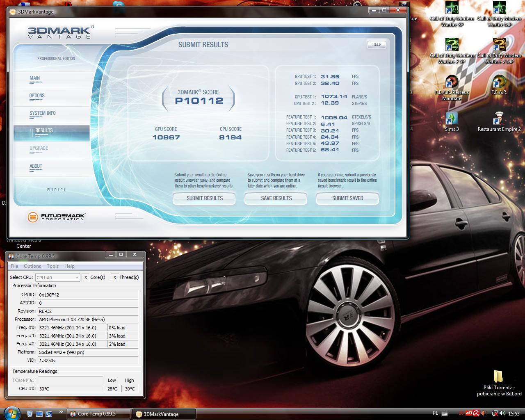Open Recycle Bin from Quick Launch
Screen dimensions: 525x420
[x=30, y=413]
